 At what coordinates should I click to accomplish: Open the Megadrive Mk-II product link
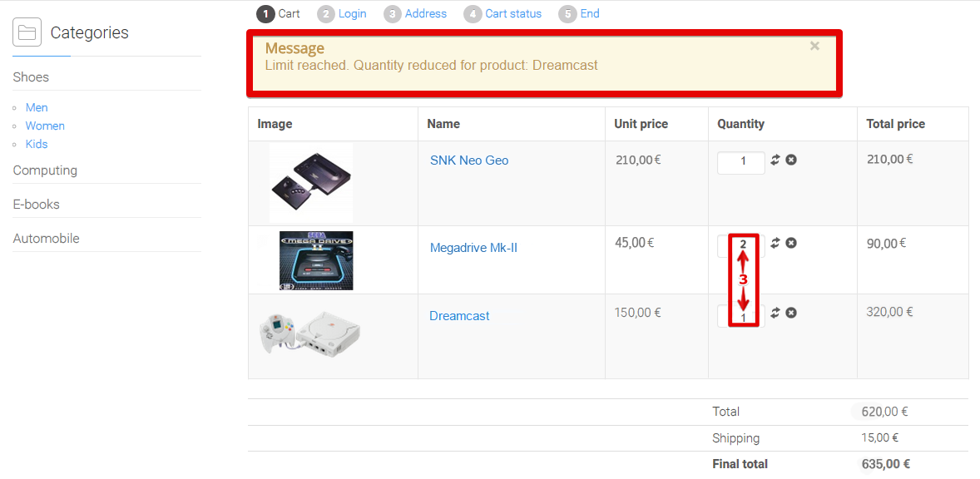tap(473, 248)
